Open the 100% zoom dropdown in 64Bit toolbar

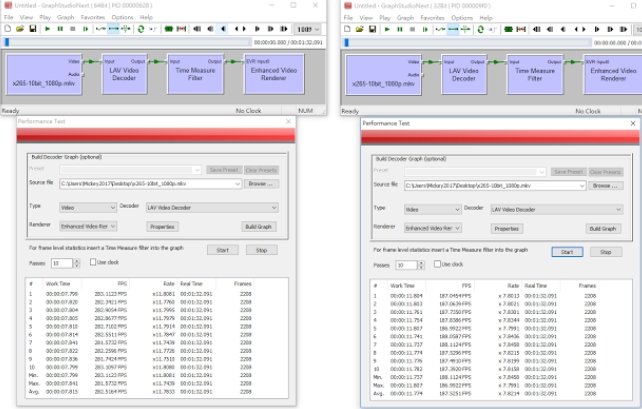(307, 29)
